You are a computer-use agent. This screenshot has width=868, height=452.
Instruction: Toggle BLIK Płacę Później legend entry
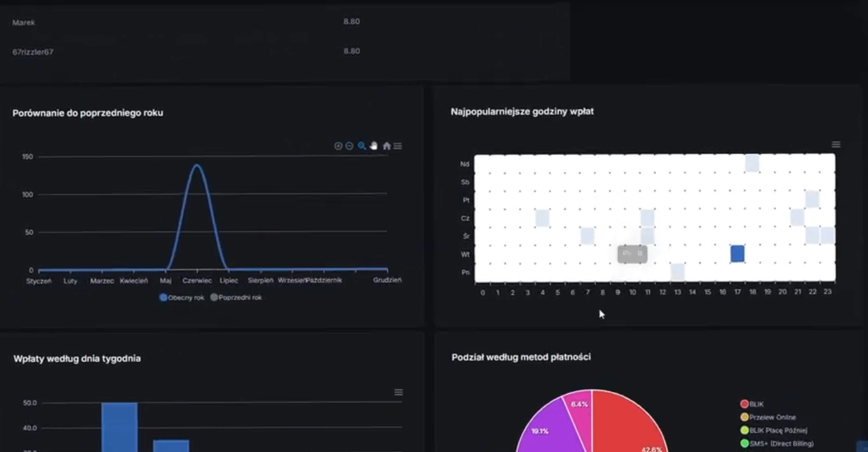(774, 430)
